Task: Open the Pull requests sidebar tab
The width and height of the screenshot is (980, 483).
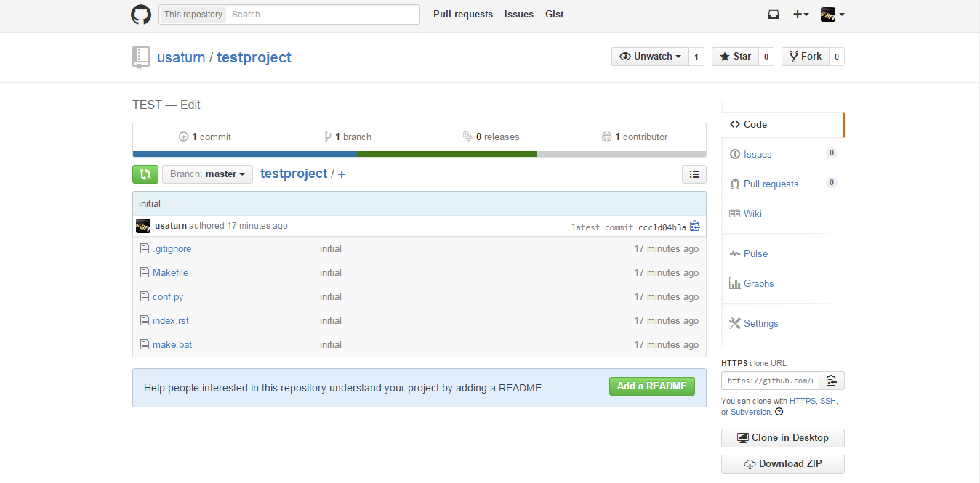Action: [x=783, y=184]
